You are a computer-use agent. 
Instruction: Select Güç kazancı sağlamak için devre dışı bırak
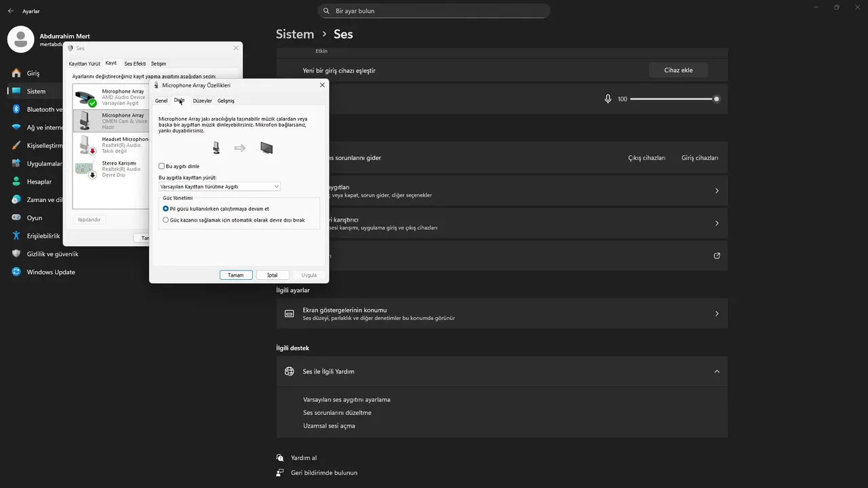tap(166, 220)
